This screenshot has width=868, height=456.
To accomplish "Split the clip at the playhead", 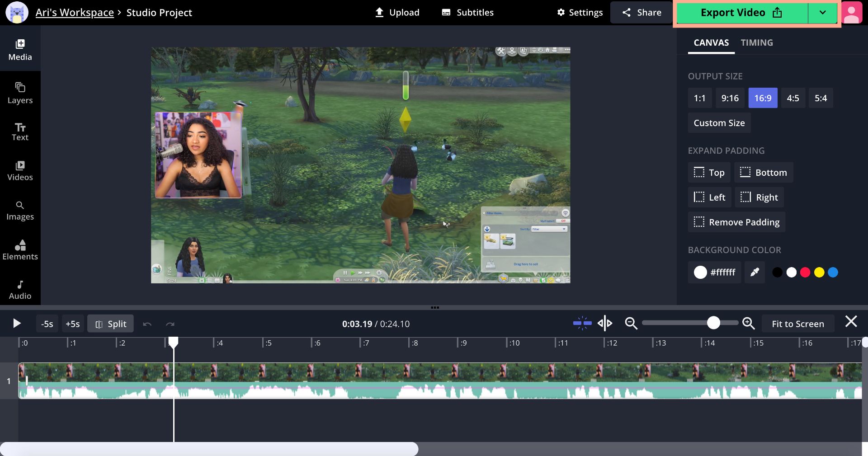I will click(x=110, y=324).
